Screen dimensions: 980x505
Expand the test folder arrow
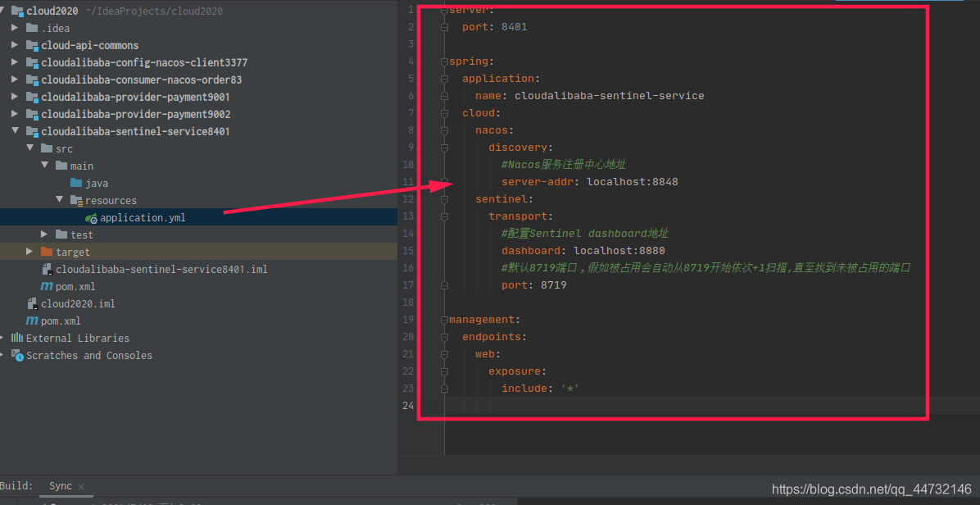click(44, 234)
